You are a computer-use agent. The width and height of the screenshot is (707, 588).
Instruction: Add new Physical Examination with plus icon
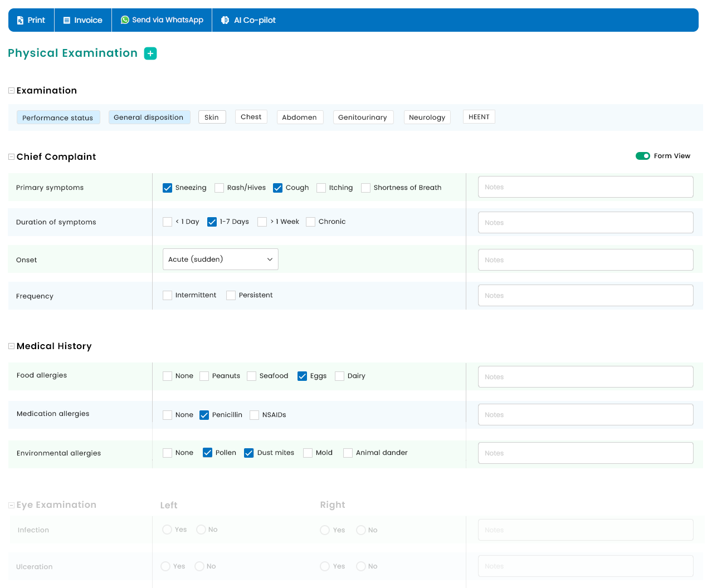pos(150,53)
